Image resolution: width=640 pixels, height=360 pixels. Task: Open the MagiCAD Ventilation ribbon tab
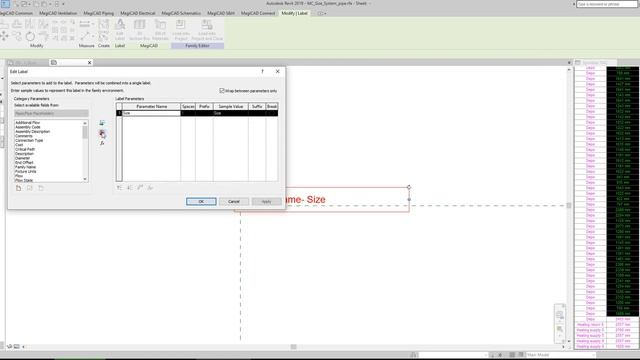tap(58, 13)
